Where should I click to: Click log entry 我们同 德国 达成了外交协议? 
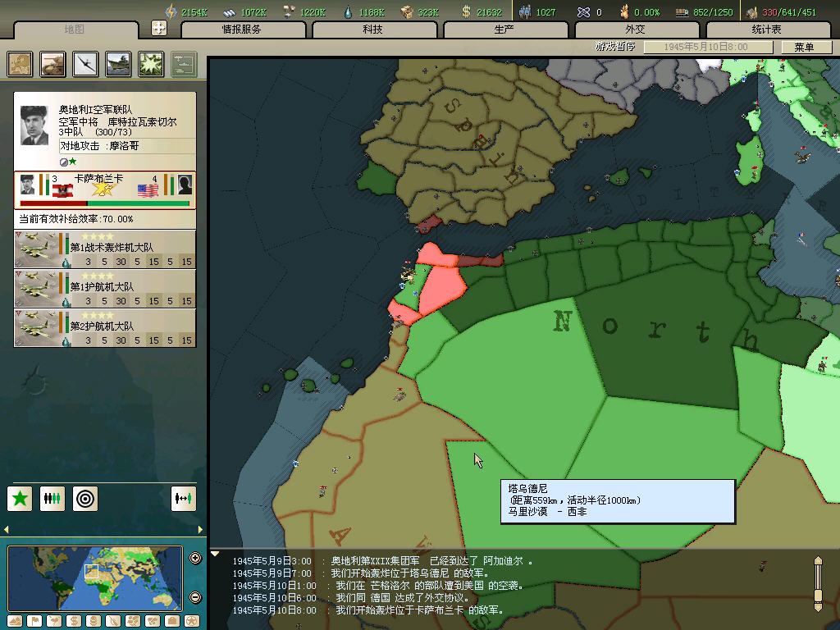[x=402, y=598]
